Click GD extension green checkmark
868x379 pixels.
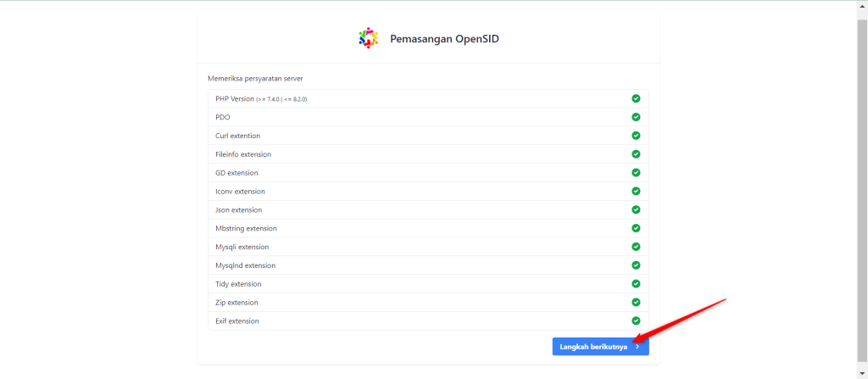click(636, 172)
